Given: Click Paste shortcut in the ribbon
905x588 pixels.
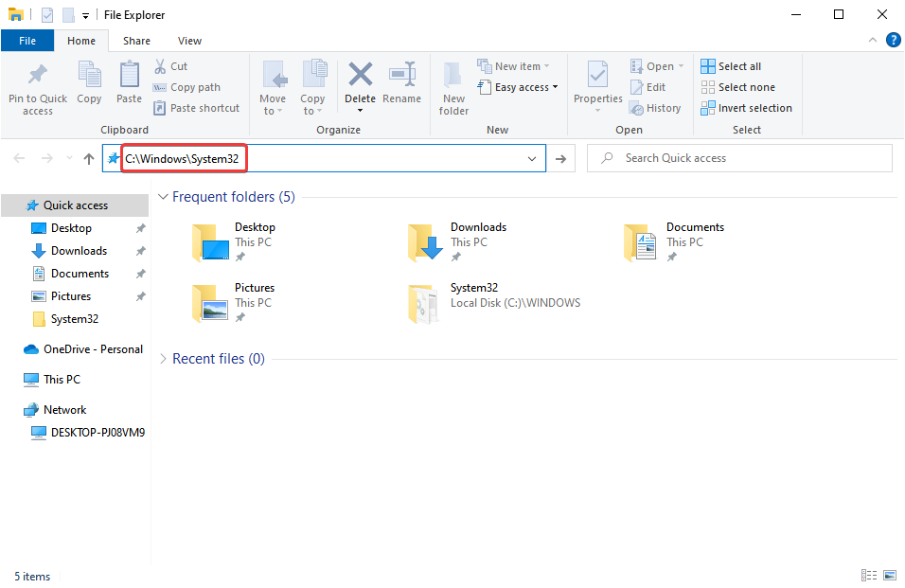Looking at the screenshot, I should click(196, 108).
